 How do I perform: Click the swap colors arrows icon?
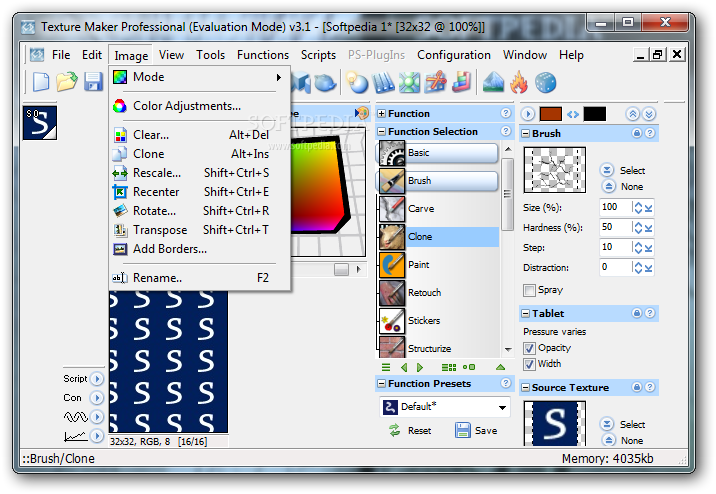coord(573,114)
